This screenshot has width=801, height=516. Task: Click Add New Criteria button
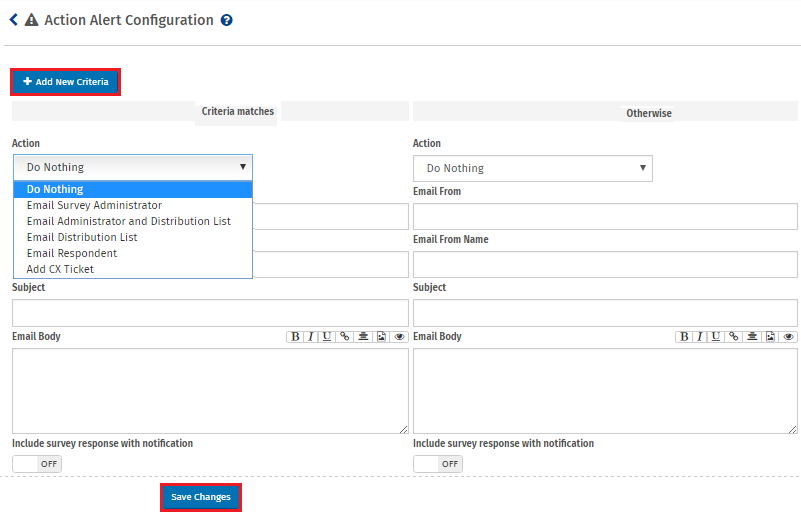click(65, 82)
